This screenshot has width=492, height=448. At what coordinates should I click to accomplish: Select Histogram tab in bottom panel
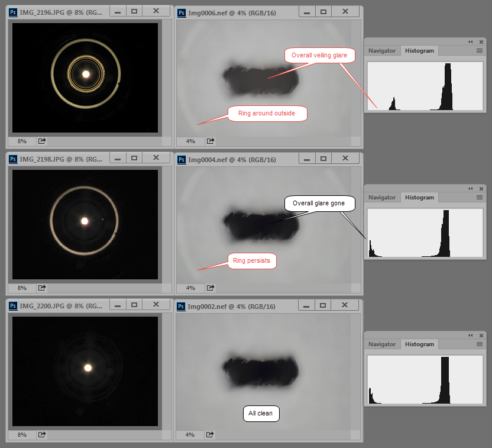419,344
